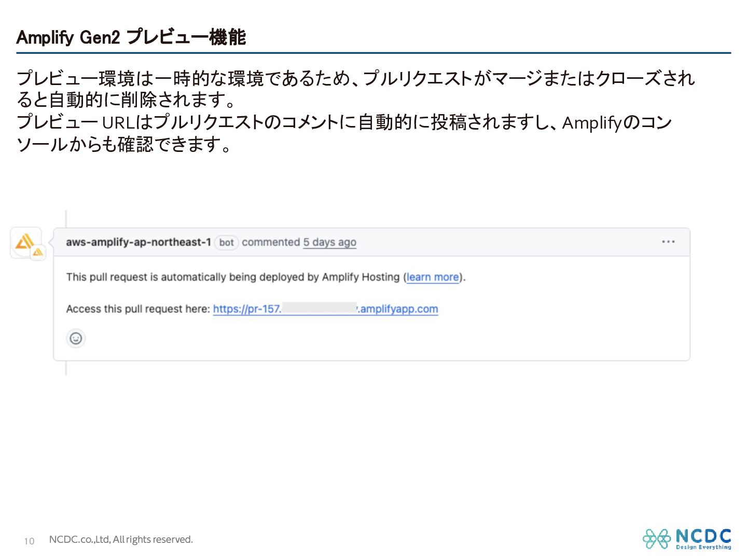Click the "NCDC.co.,Ltd, All rights reserved." footer text

(121, 539)
